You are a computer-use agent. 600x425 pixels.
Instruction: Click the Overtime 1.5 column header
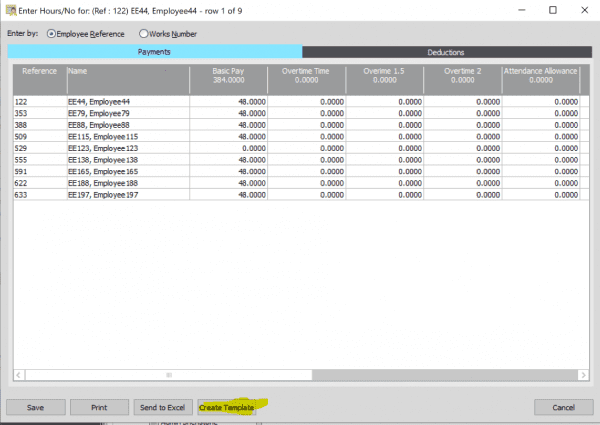pyautogui.click(x=385, y=79)
